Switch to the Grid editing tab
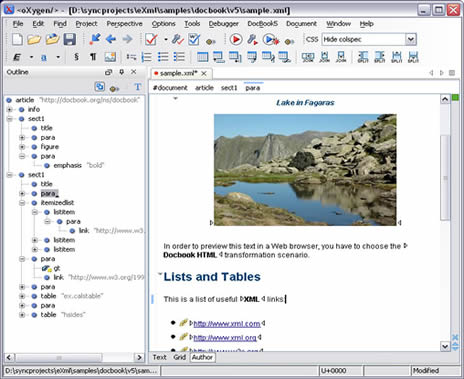Image resolution: width=464 pixels, height=379 pixels. (179, 357)
